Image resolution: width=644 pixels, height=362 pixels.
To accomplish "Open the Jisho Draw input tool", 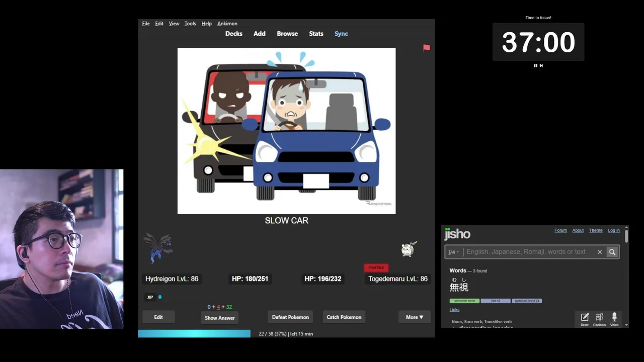I will coord(585,319).
